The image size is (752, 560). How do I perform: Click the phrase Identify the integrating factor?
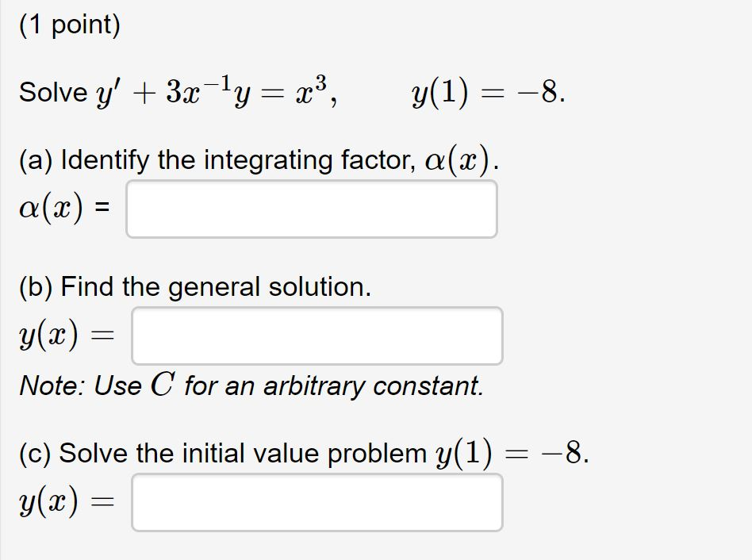238,159
